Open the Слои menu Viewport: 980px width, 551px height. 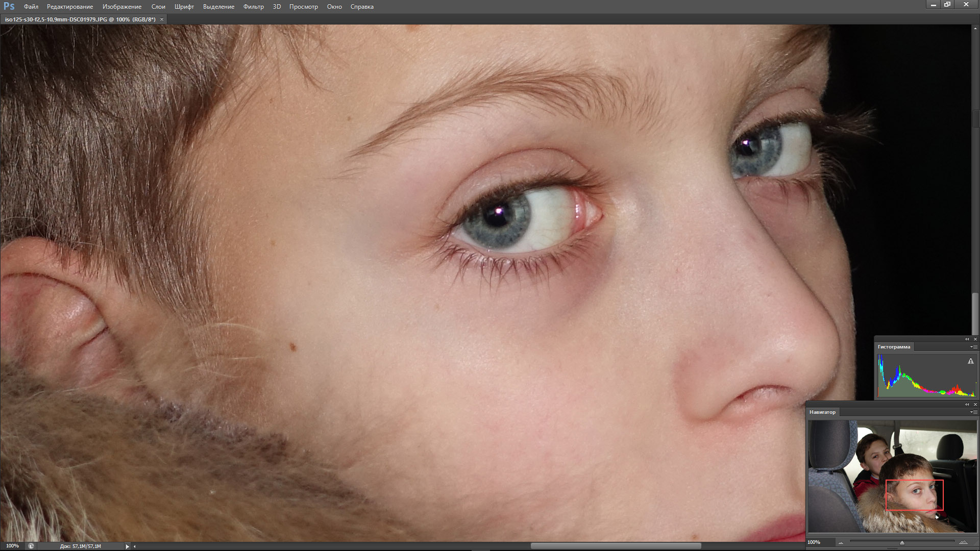pyautogui.click(x=158, y=7)
